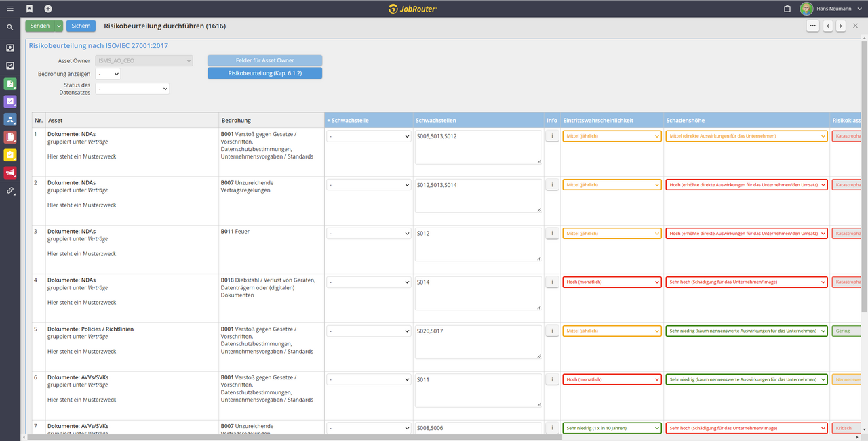
Task: Click into the S011 text field
Action: pos(479,391)
